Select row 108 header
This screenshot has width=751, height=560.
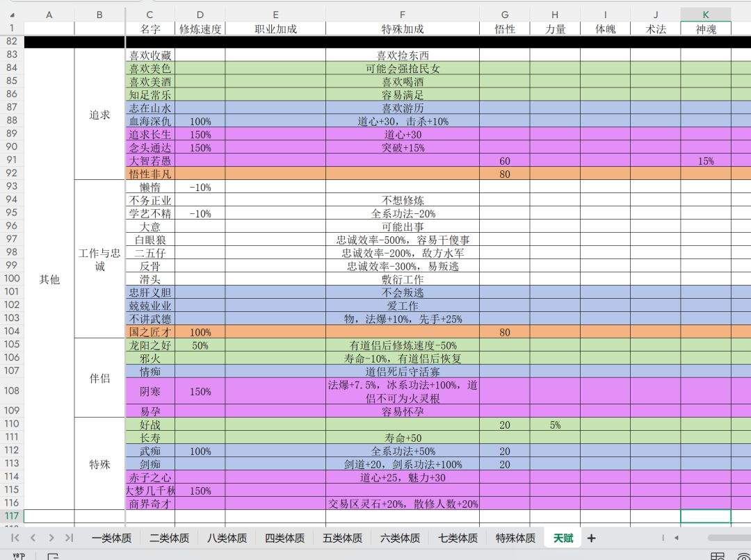tap(12, 390)
